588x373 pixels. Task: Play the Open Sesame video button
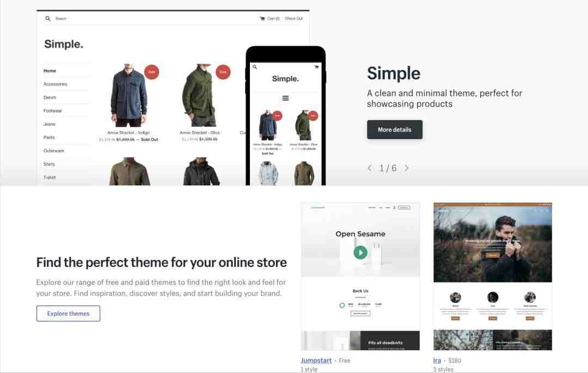(360, 252)
